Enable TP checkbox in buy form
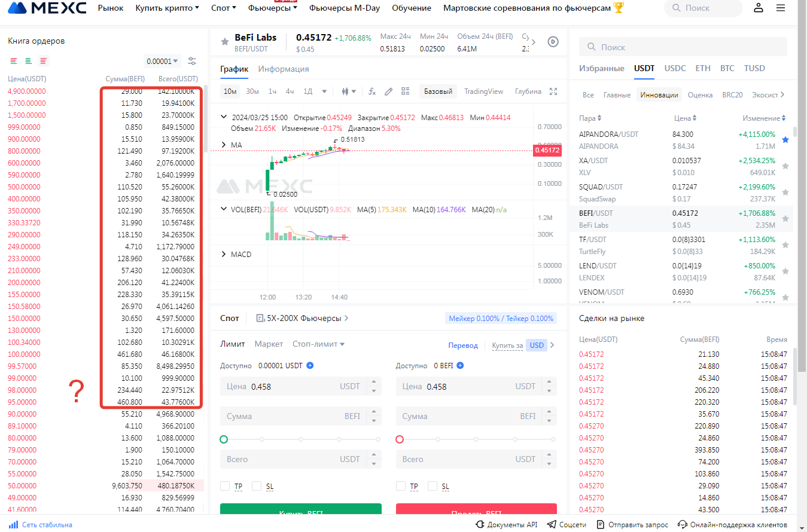Viewport: 807px width, 532px height. click(225, 486)
